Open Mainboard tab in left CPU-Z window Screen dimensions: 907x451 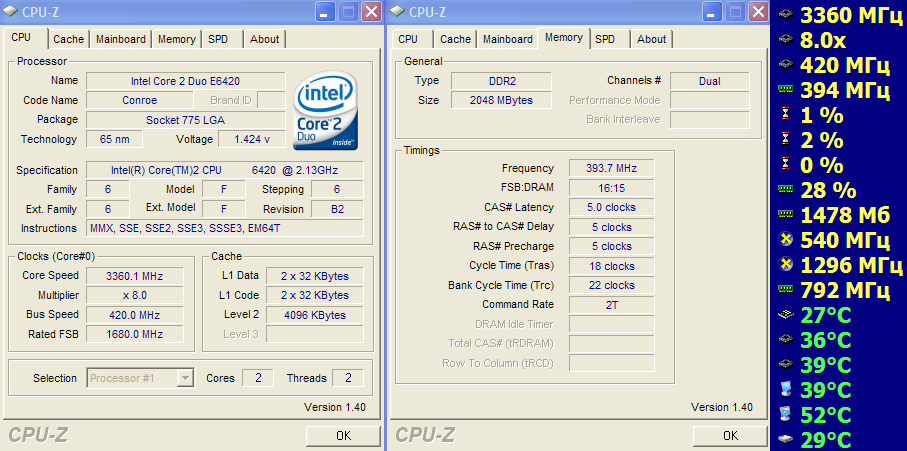point(120,39)
